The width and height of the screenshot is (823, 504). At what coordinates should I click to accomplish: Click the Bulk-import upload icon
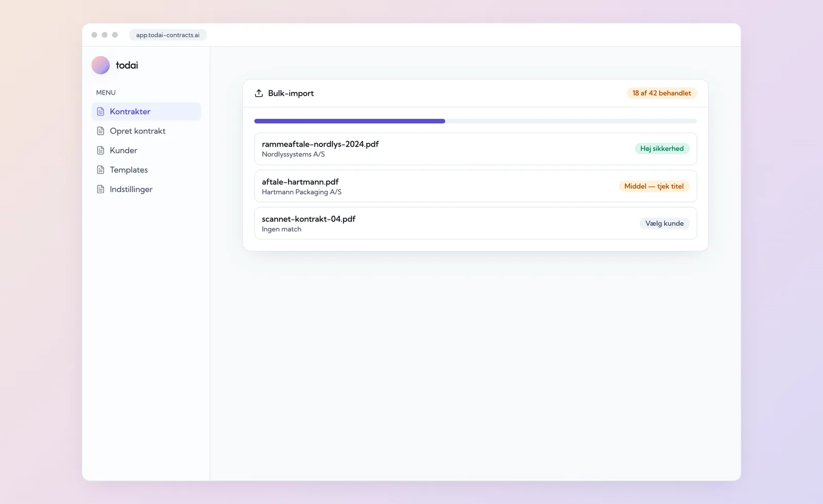click(259, 93)
